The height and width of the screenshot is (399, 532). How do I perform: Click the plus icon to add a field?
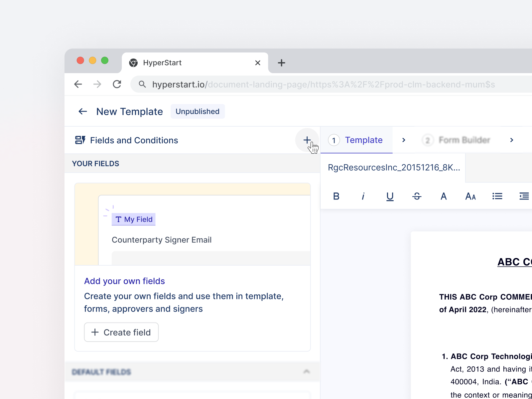click(x=307, y=140)
